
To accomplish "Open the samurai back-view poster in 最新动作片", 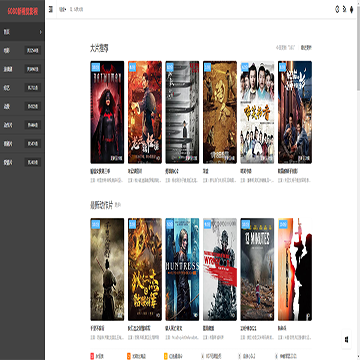I will (107, 269).
